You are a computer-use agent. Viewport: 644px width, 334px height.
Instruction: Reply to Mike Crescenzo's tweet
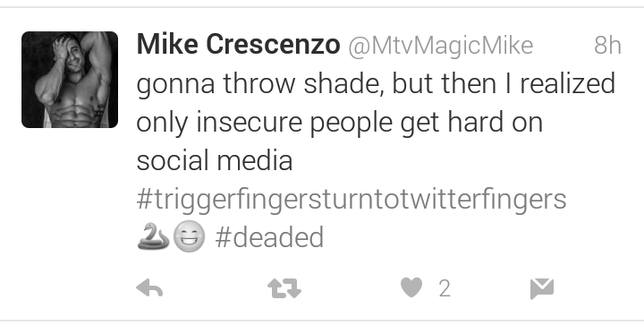[x=149, y=288]
